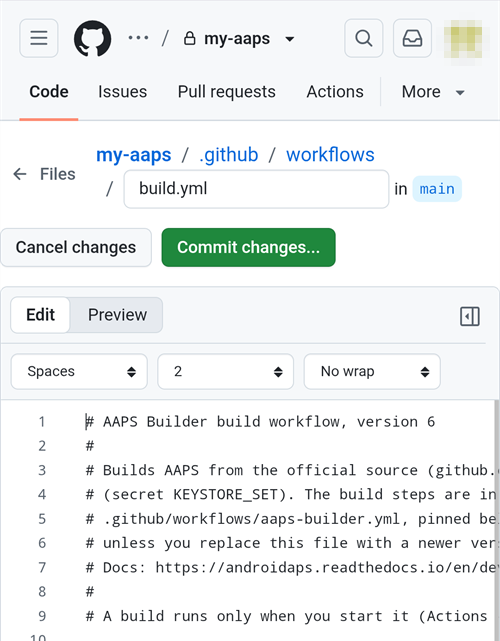Go back to Files list
Viewport: 500px width, 641px height.
(x=44, y=174)
